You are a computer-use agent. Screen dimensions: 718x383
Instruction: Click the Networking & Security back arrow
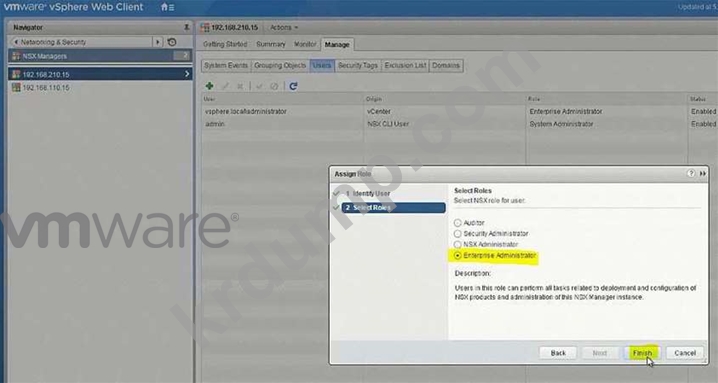tap(16, 42)
